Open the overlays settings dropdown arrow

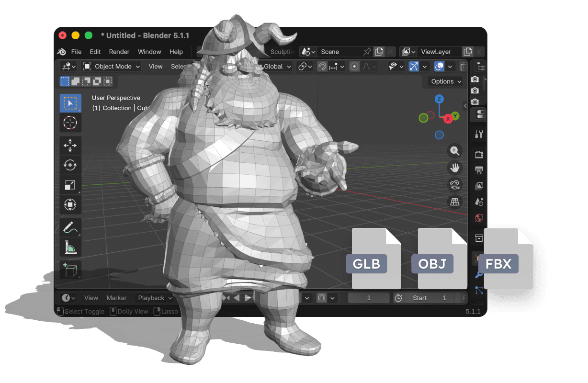tap(450, 67)
